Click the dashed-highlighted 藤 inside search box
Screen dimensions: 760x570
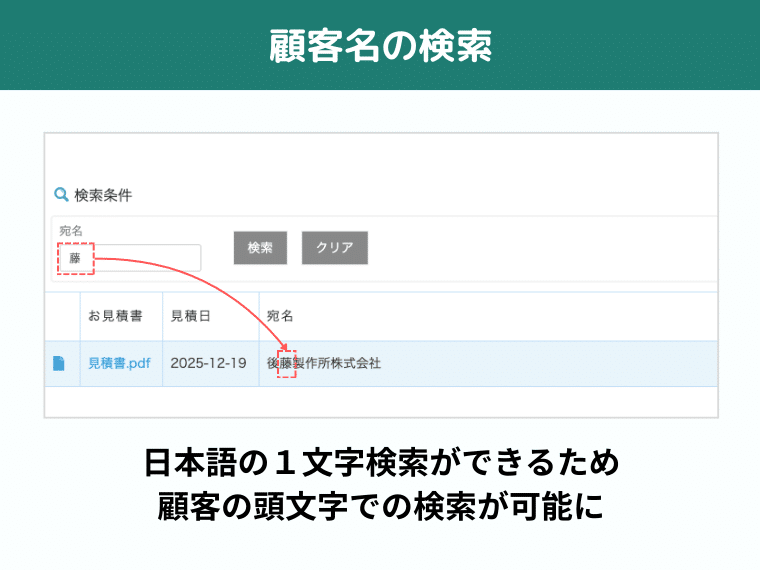(75, 258)
